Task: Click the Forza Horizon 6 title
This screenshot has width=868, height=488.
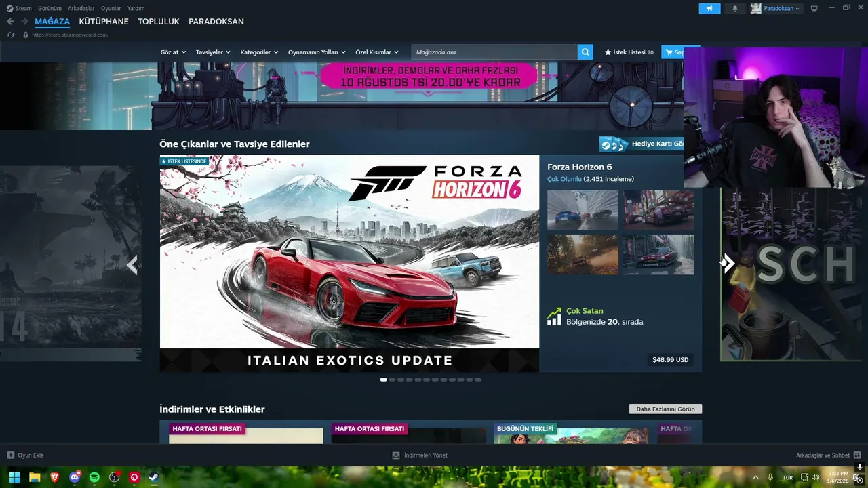Action: pos(580,167)
